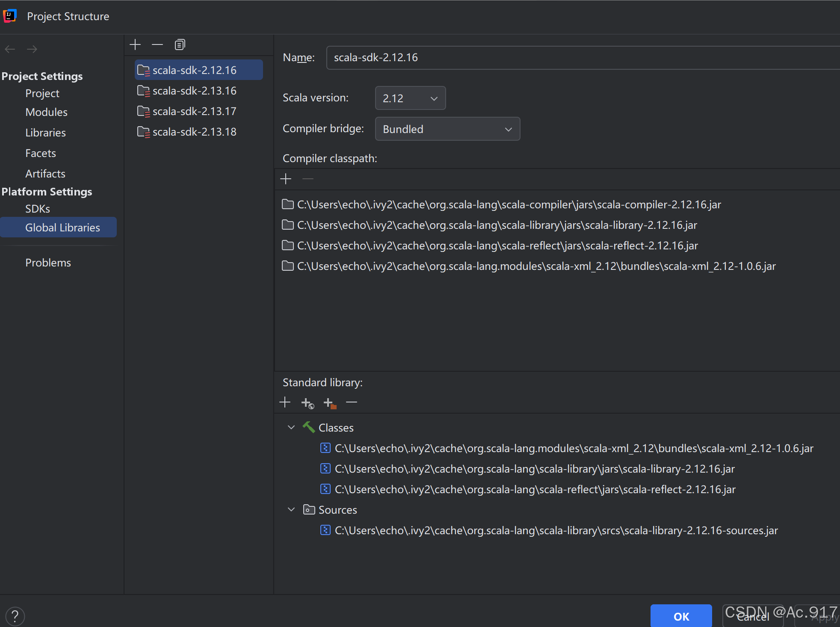Switch to Global Libraries settings
Viewport: 840px width, 627px height.
pyautogui.click(x=62, y=227)
